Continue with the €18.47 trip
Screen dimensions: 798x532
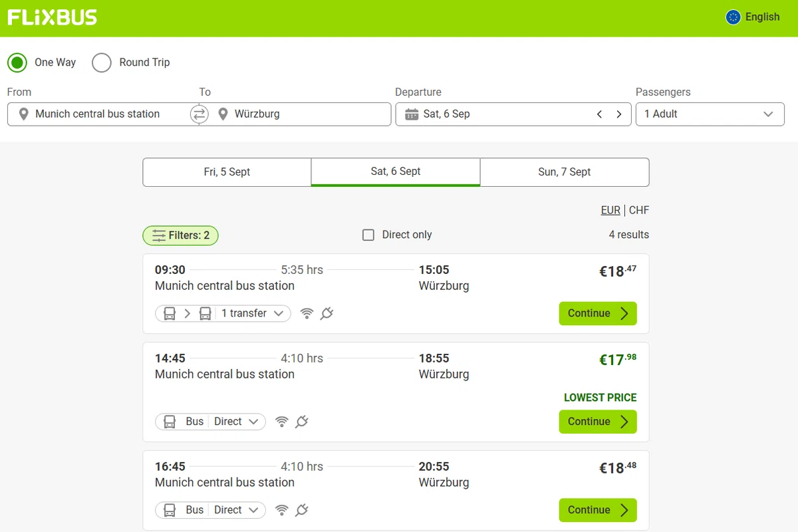pyautogui.click(x=598, y=314)
